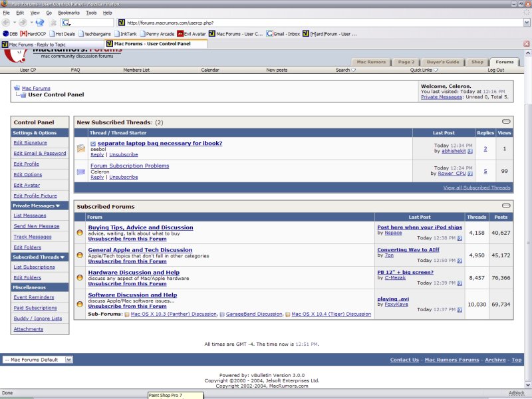Open GarageBand Discussion sub-forum link

[254, 314]
